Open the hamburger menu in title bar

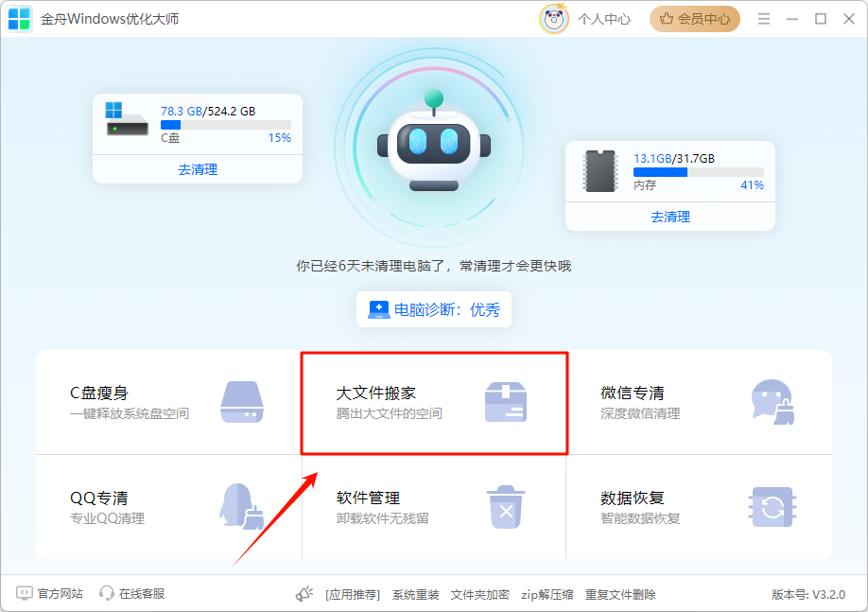coord(764,19)
